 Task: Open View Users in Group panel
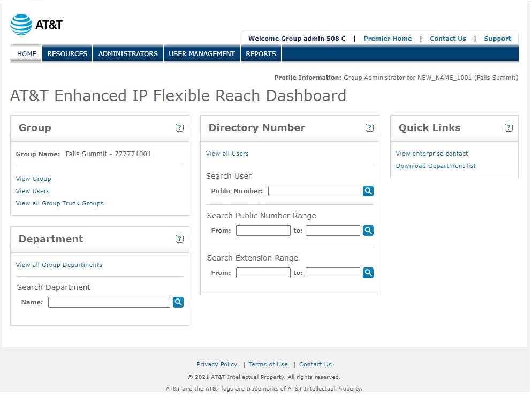[33, 191]
